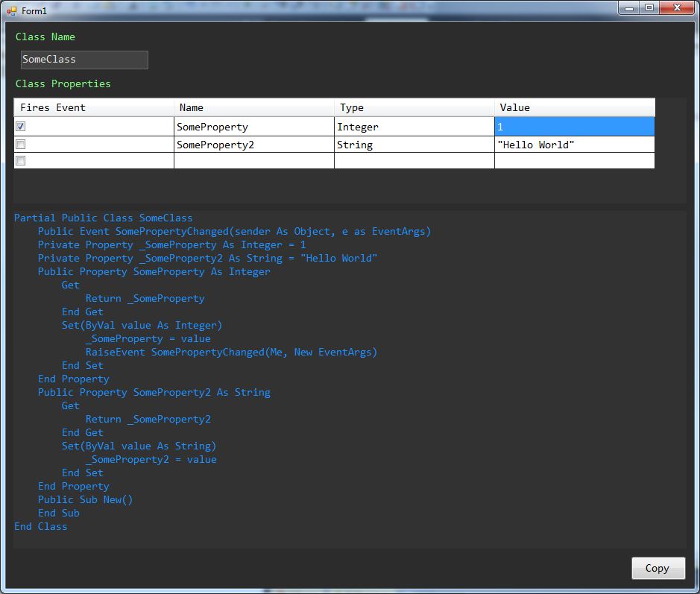Tick the Fires Event checkbox in the empty row
The height and width of the screenshot is (594, 700).
(x=21, y=161)
